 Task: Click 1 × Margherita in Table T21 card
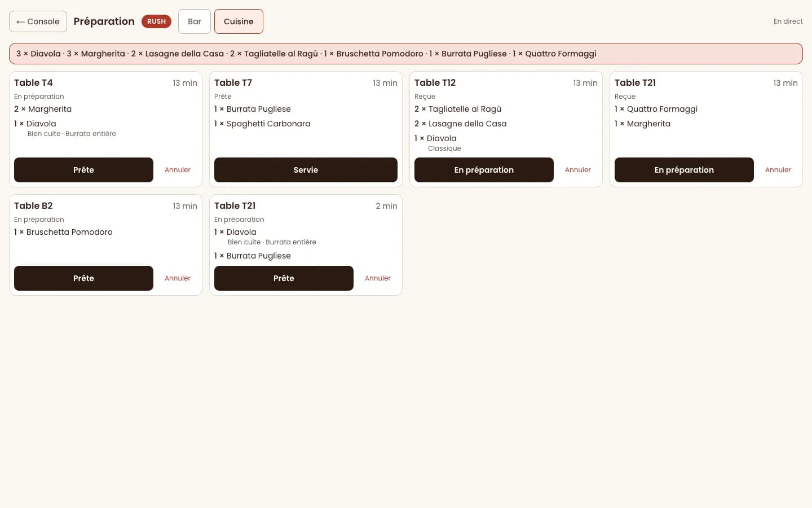point(642,124)
